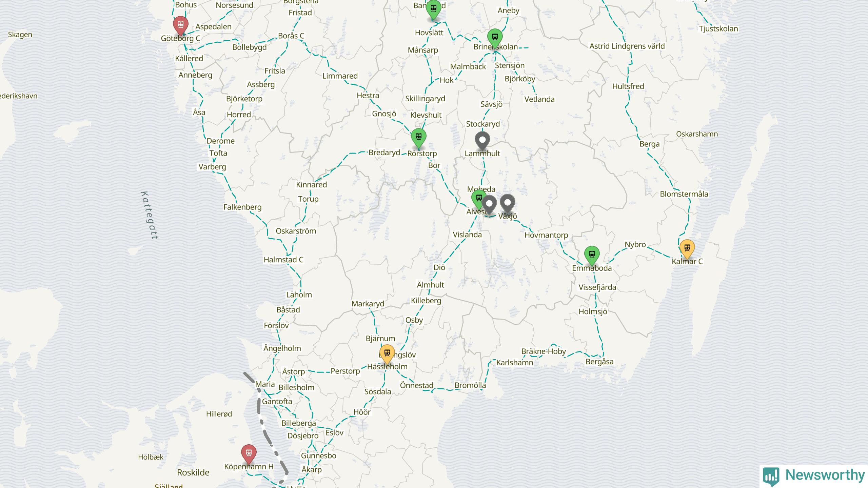Click the Halmstad C station label

pyautogui.click(x=283, y=260)
